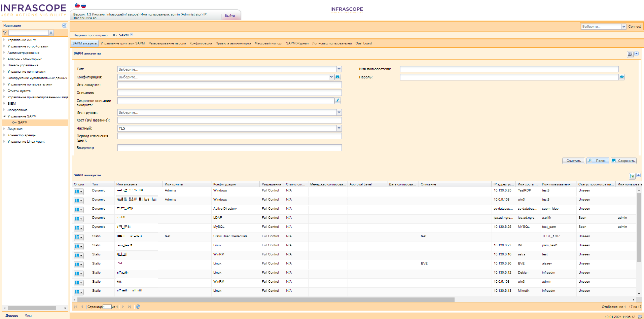Open Правила авто-импорта tab

point(233,43)
